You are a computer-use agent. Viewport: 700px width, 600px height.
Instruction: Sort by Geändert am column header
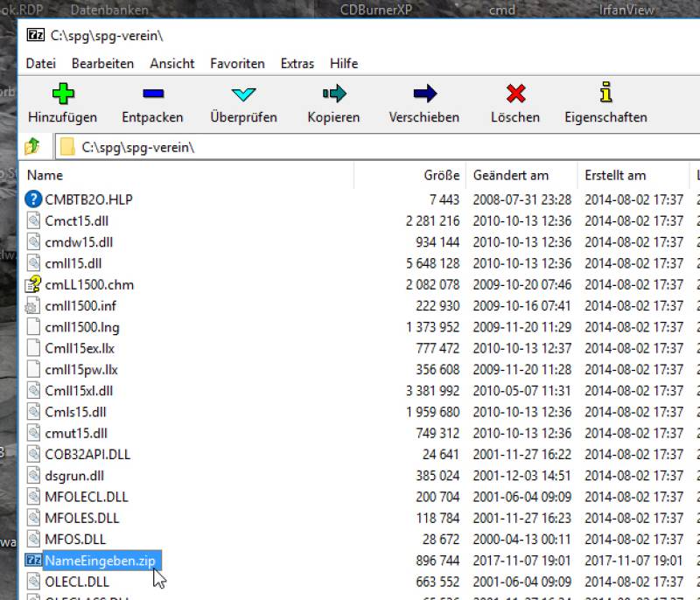pyautogui.click(x=510, y=175)
